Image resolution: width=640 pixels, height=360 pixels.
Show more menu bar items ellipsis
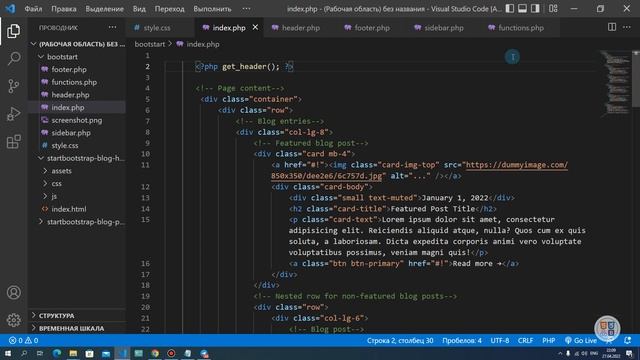[x=246, y=9]
